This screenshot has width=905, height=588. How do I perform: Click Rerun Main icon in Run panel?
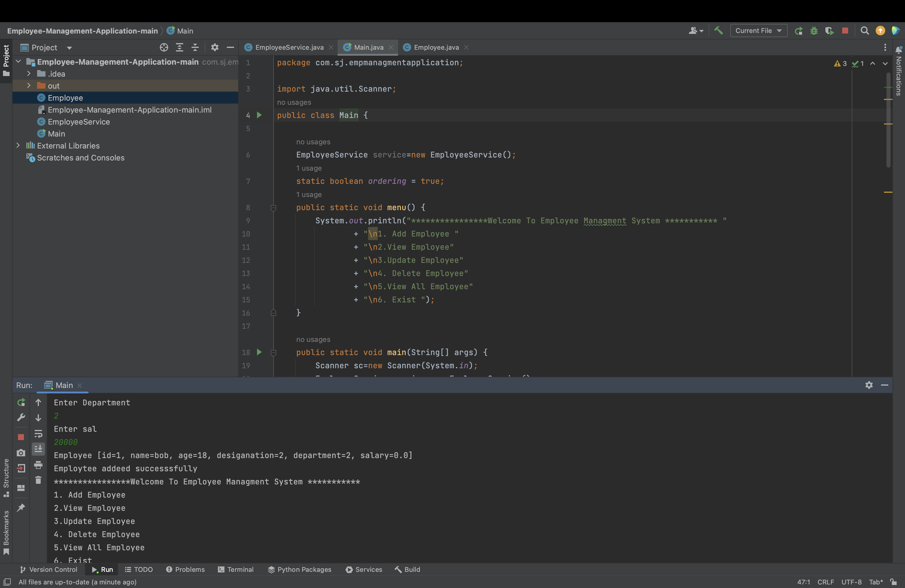[21, 402]
